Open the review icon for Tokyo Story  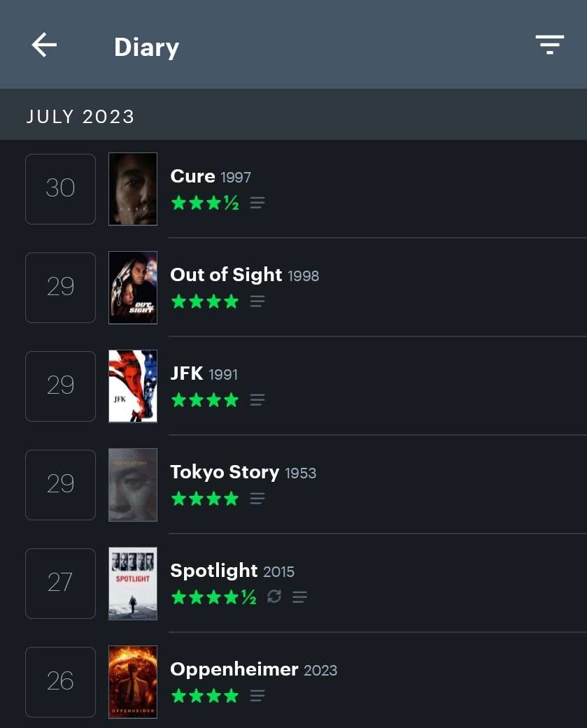257,499
